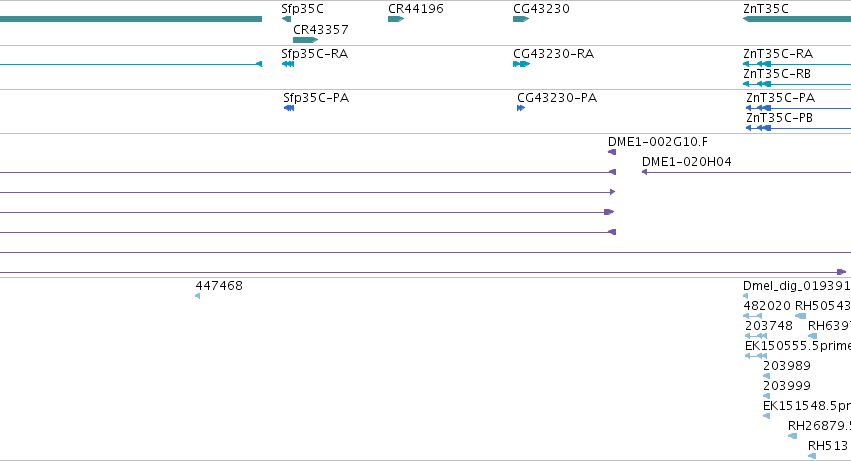Image resolution: width=851 pixels, height=461 pixels.
Task: Click the CG43230-RA transcript glyph
Action: tap(522, 64)
